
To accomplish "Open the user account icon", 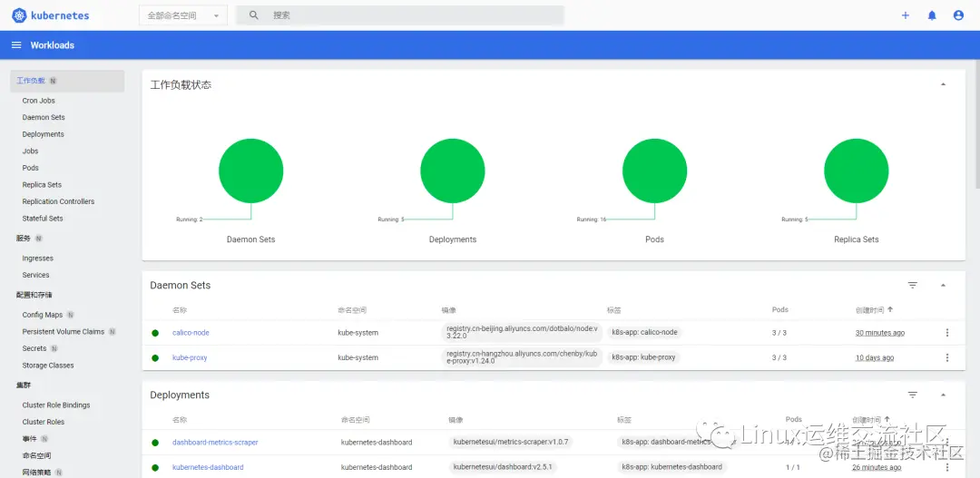I will point(958,15).
